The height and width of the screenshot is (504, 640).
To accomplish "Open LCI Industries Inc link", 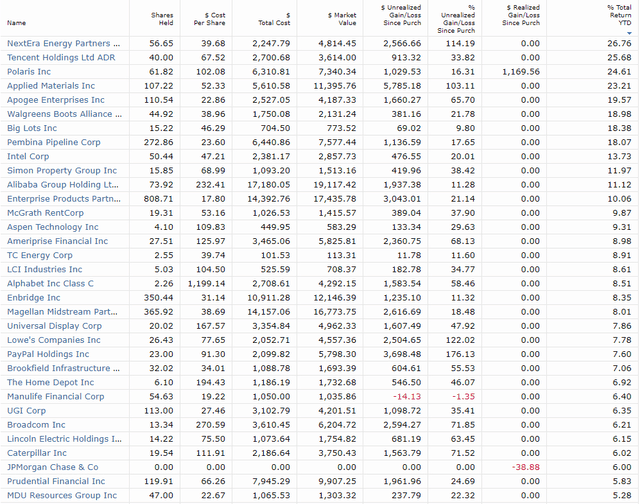I will pos(44,269).
